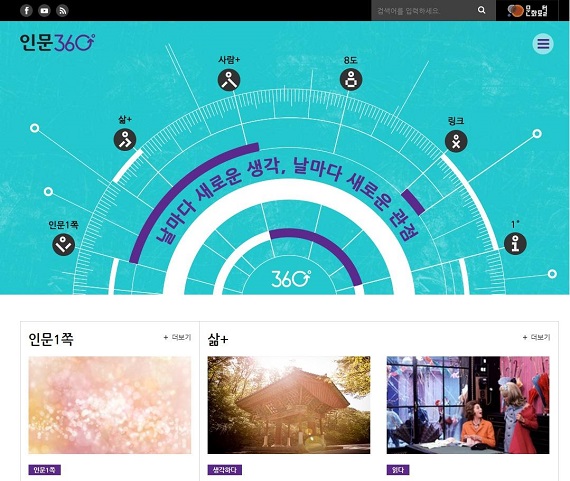570x481 pixels.
Task: Expand 더보기 in 삶+ section
Action: click(536, 337)
